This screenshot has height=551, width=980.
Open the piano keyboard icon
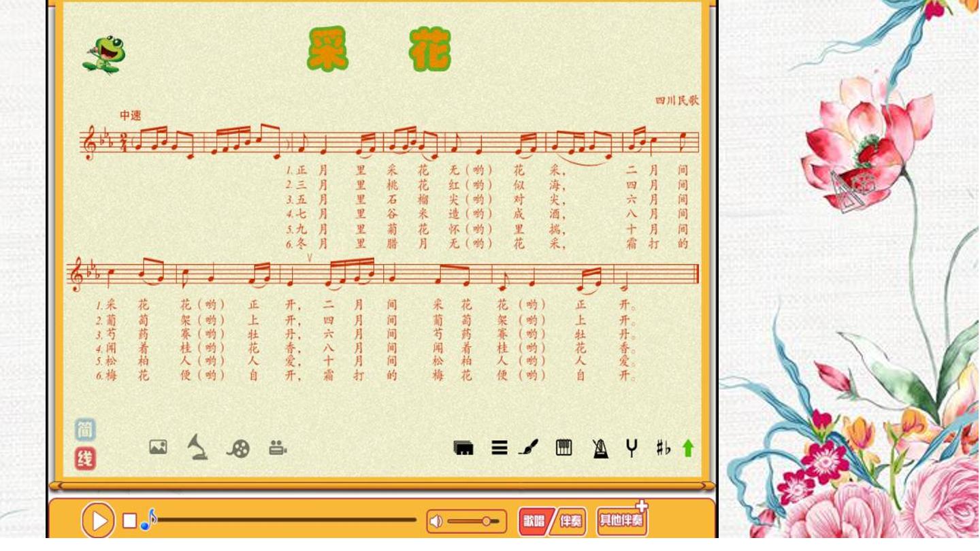(x=563, y=447)
